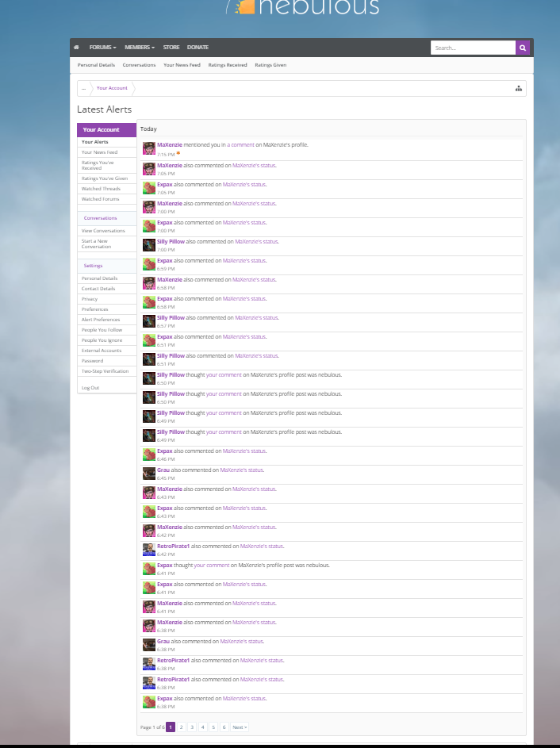Open the sitemap icon in breadcrumb bar
This screenshot has height=748, width=560.
click(519, 88)
